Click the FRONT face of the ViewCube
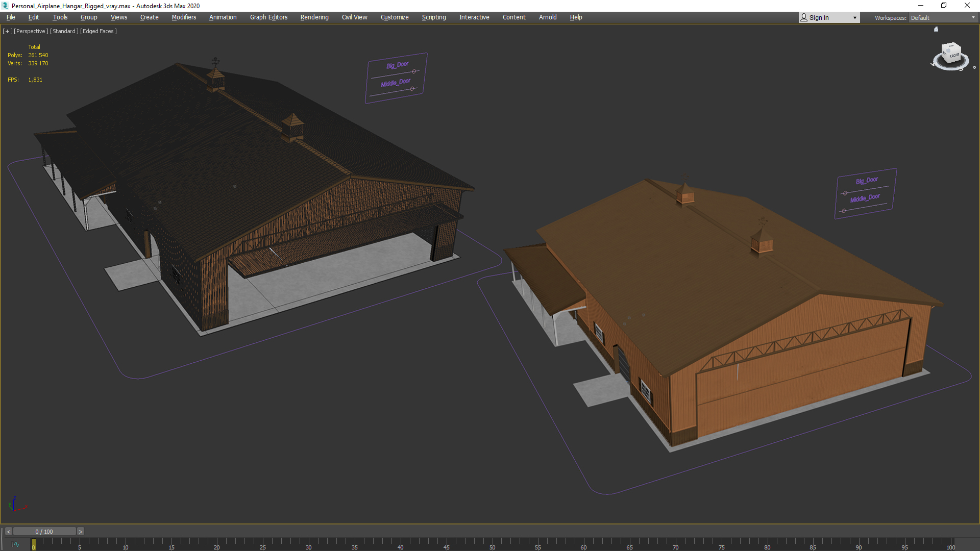Screen dimensions: 980x551 click(953, 55)
